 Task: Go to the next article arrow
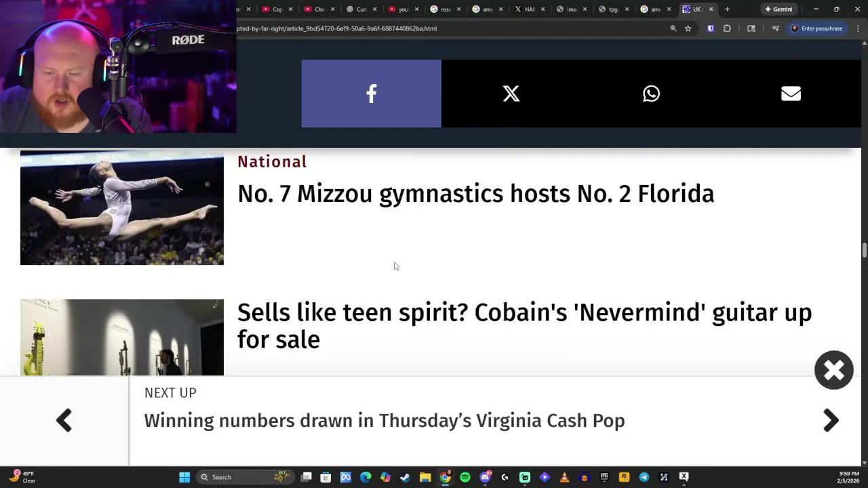(831, 421)
